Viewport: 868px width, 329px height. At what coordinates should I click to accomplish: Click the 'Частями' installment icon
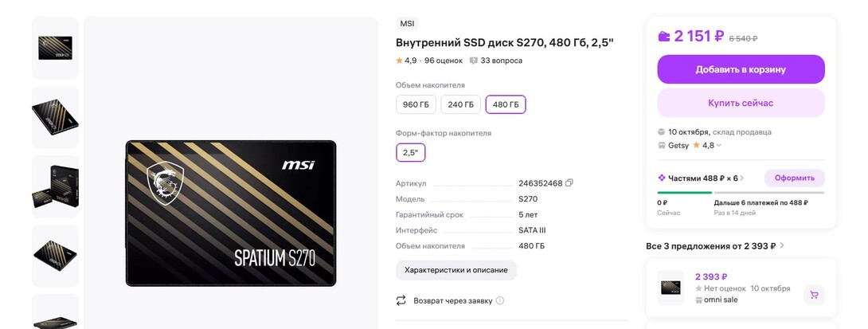[662, 178]
